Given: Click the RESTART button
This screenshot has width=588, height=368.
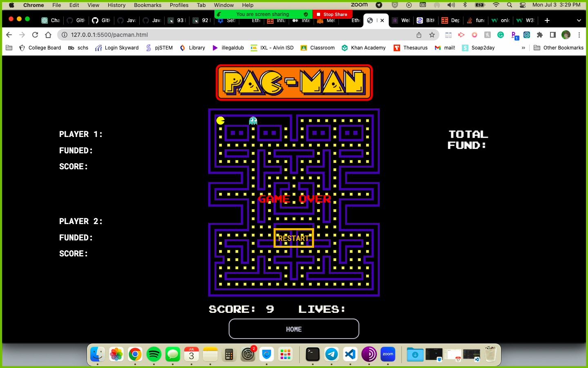Looking at the screenshot, I should (294, 238).
